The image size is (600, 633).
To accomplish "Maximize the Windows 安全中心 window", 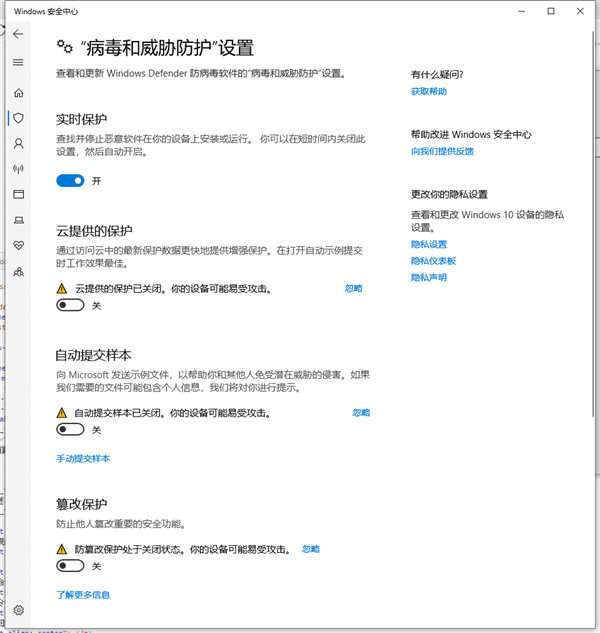I will [551, 11].
